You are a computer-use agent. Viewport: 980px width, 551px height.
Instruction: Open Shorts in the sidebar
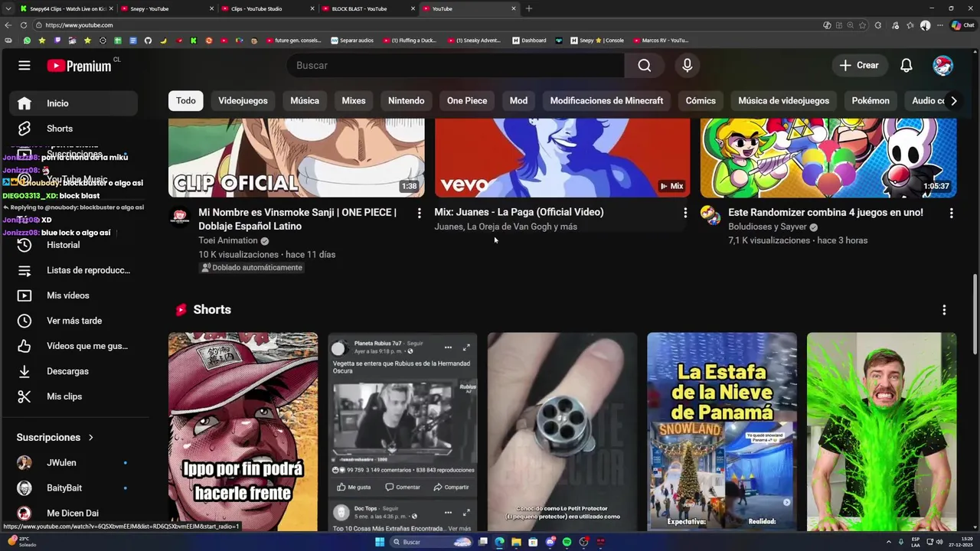[73, 129]
